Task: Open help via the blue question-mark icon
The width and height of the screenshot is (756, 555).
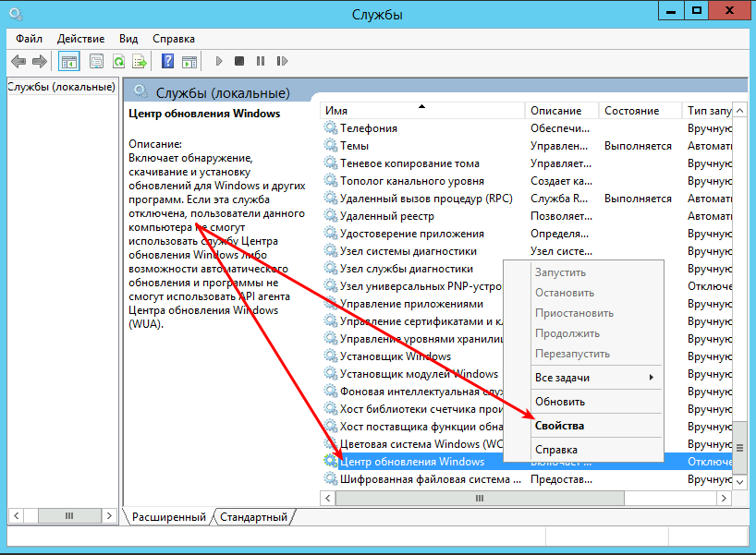Action: (168, 61)
